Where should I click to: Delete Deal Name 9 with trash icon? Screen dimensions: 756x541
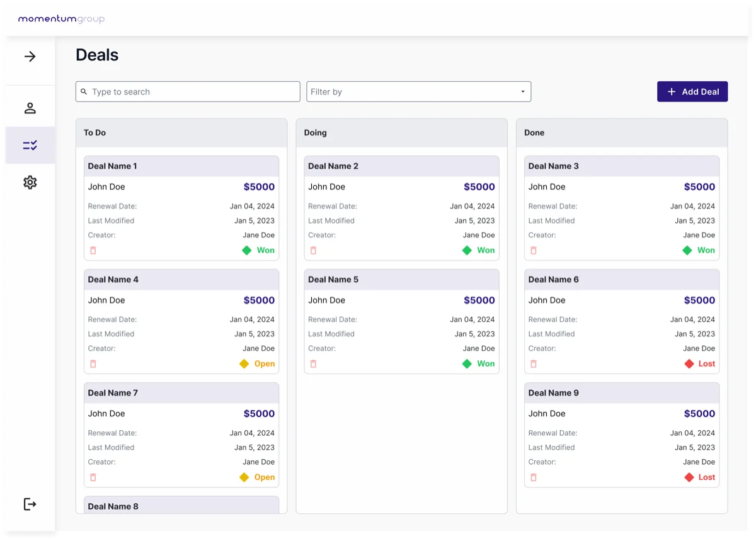[x=534, y=477]
